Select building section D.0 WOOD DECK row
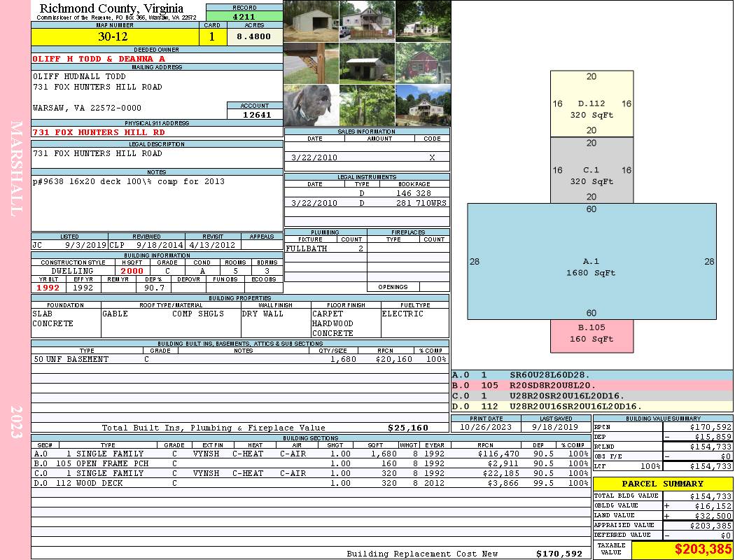Image resolution: width=735 pixels, height=560 pixels. [311, 483]
